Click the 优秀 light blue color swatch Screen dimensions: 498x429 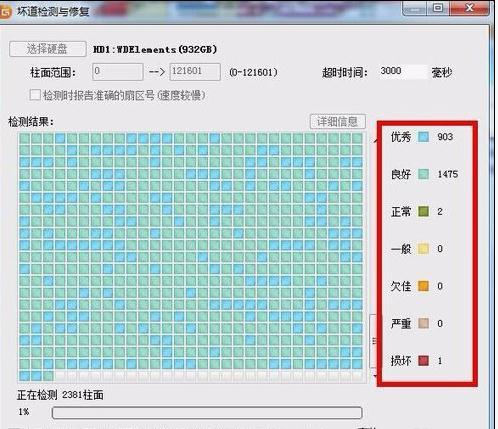(x=423, y=137)
